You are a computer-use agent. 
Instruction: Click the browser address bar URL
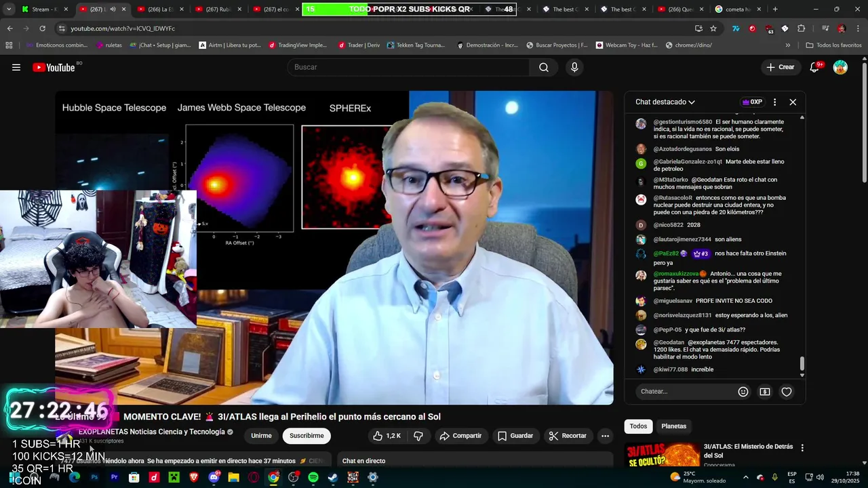(123, 28)
